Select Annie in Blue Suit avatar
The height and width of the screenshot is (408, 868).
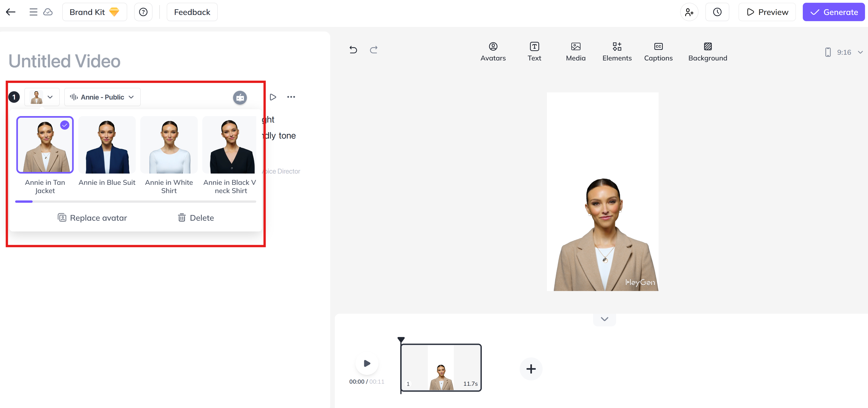(x=107, y=145)
